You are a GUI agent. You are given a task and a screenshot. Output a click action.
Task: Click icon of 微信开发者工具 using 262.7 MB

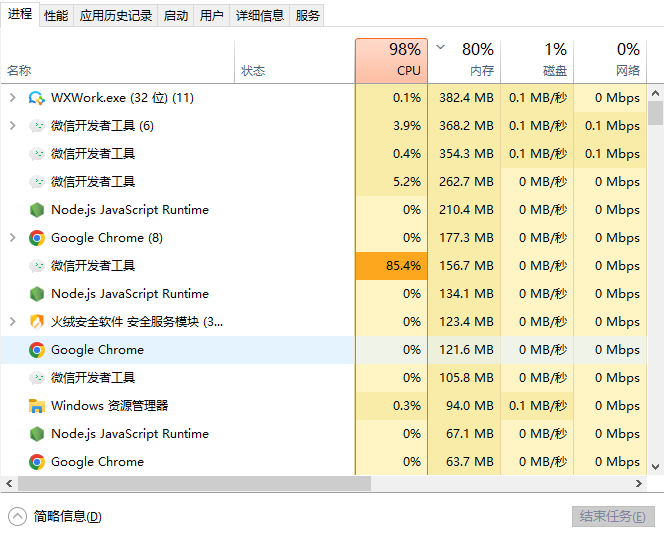pos(36,182)
